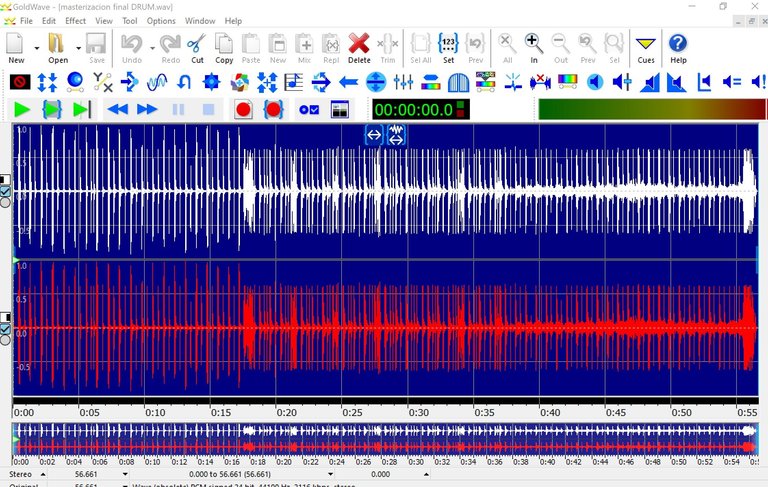Image resolution: width=768 pixels, height=487 pixels.
Task: Click the Cut scissors icon
Action: pyautogui.click(x=197, y=49)
